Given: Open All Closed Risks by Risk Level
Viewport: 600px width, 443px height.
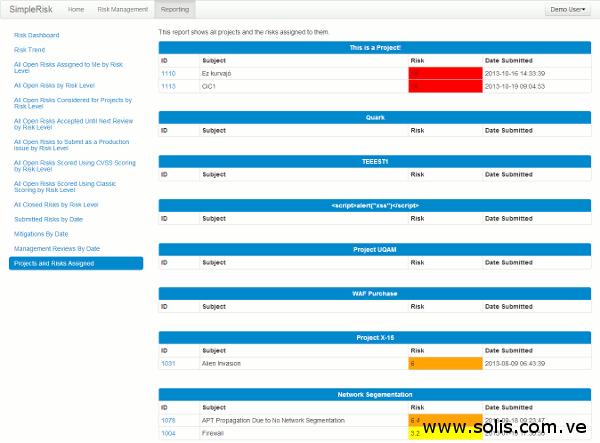Looking at the screenshot, I should [56, 205].
